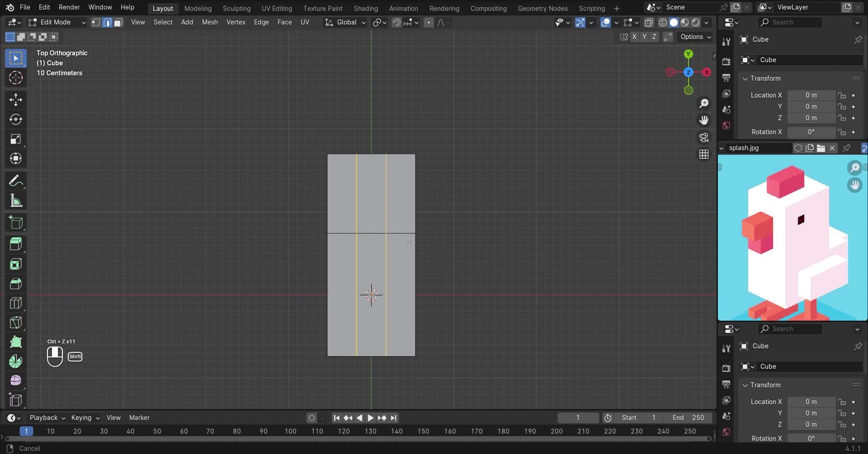The height and width of the screenshot is (454, 868).
Task: Click the green Y axis gizmo ball
Action: [689, 54]
